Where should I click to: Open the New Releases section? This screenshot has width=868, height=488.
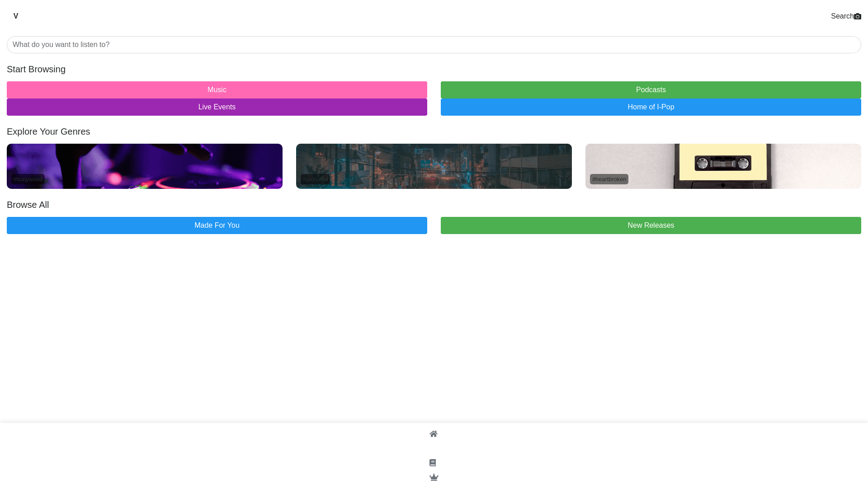pos(651,225)
